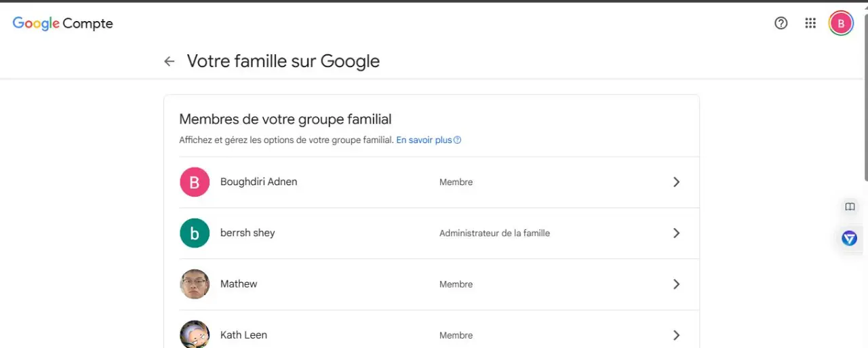868x348 pixels.
Task: Click Membre label in Mathew row
Action: pyautogui.click(x=456, y=284)
